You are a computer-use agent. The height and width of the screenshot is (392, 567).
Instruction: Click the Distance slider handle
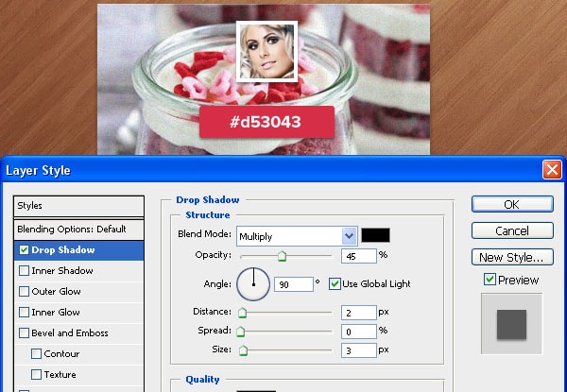[x=243, y=313]
